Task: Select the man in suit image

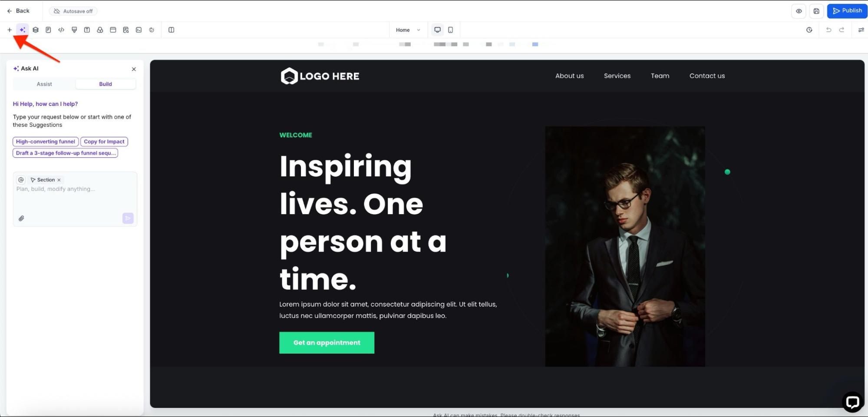Action: pos(625,246)
